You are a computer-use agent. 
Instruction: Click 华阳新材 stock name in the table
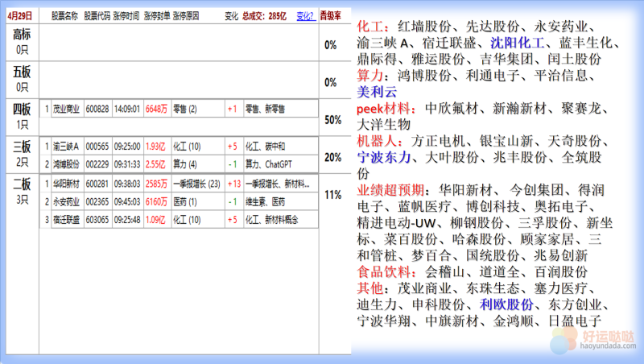[66, 184]
